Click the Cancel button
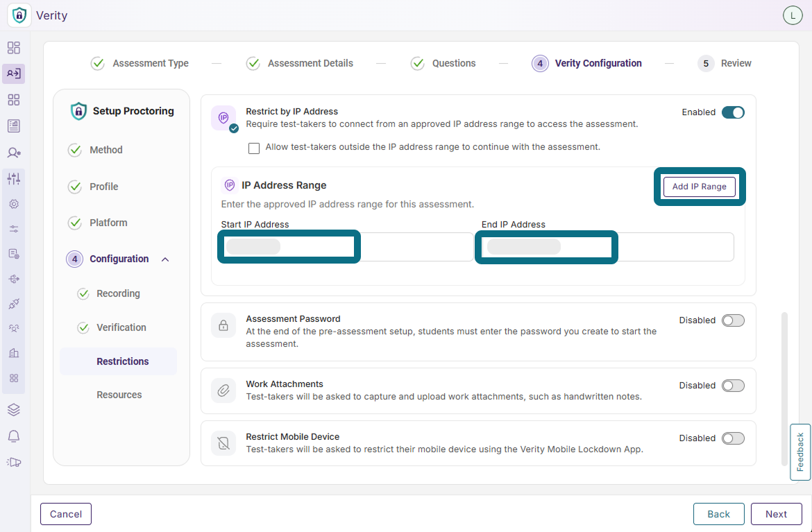Image resolution: width=812 pixels, height=532 pixels. pos(66,514)
